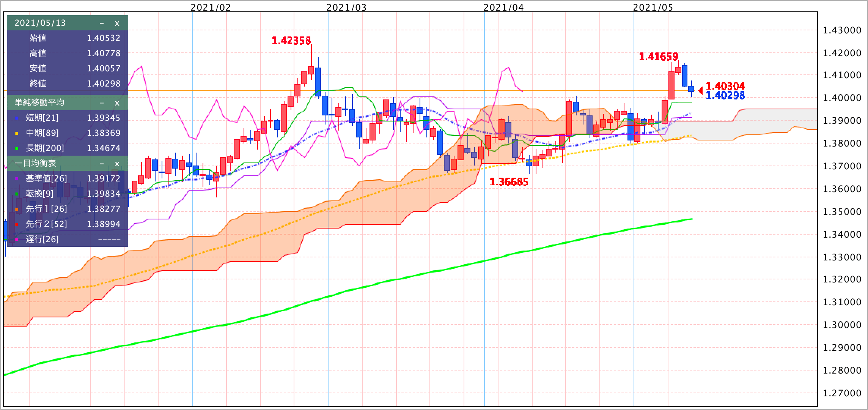Click the 1.30000 price axis label
The height and width of the screenshot is (410, 868).
[842, 325]
